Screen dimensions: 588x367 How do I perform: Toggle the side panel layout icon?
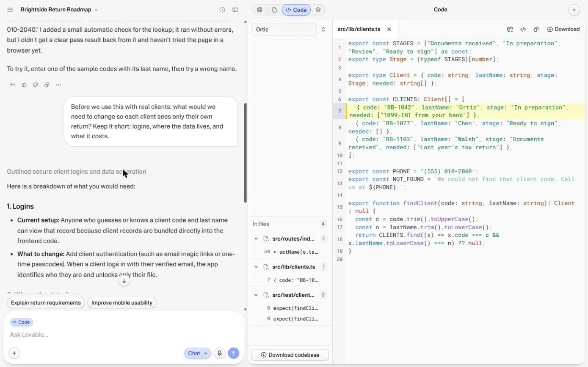tap(235, 10)
